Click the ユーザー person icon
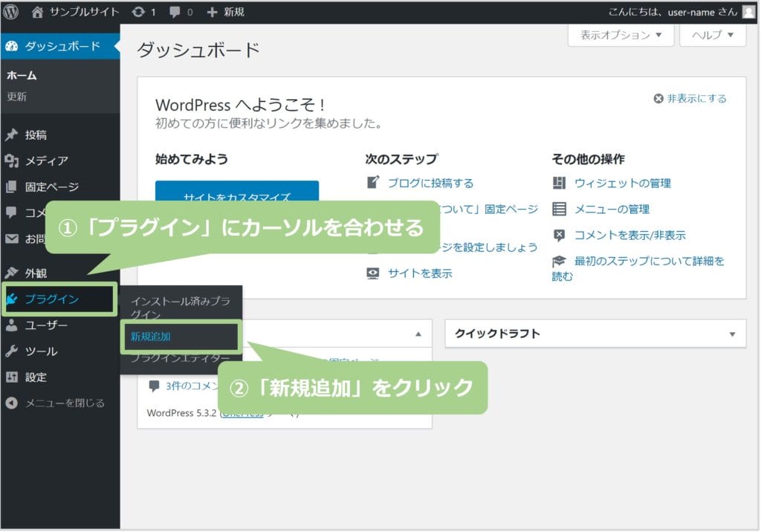Viewport: 761px width, 532px height. pos(12,325)
